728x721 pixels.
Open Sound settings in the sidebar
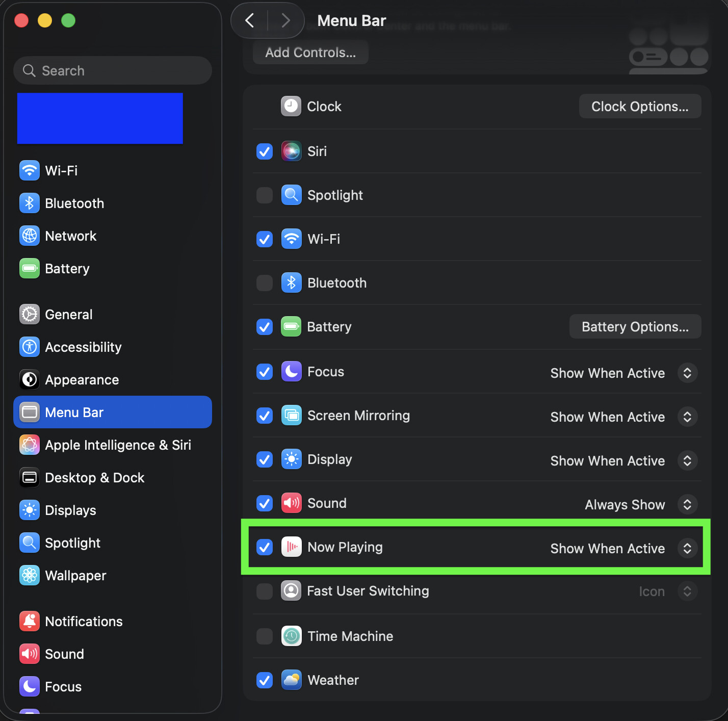(x=113, y=654)
